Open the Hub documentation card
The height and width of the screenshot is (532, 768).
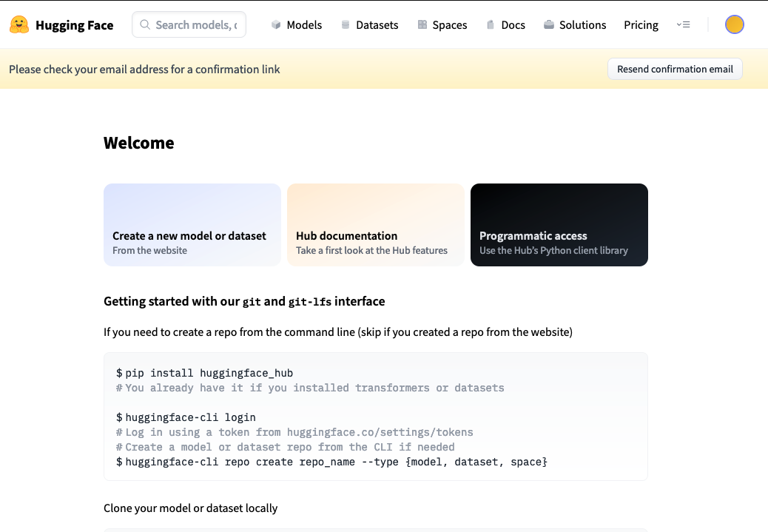375,225
